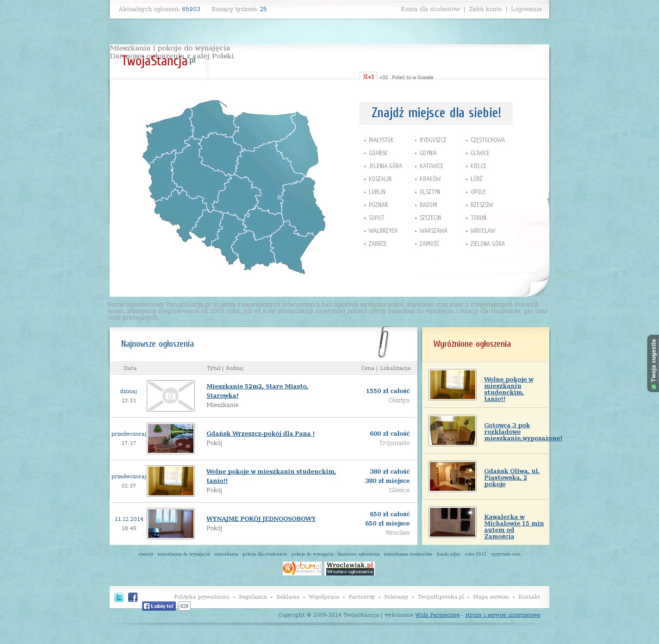659x644 pixels.
Task: Click the Twitter bird icon in footer
Action: tap(119, 597)
